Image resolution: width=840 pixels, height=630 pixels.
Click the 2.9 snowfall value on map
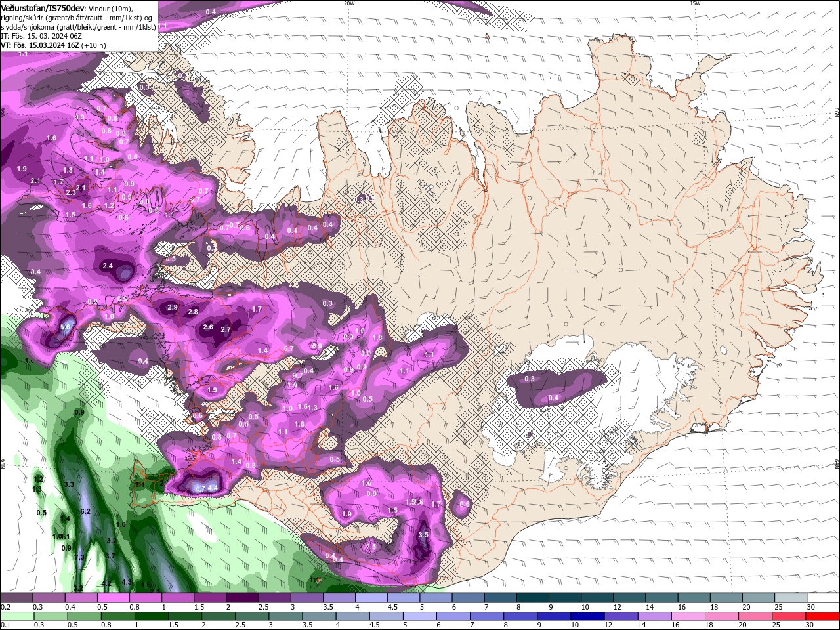[x=173, y=307]
